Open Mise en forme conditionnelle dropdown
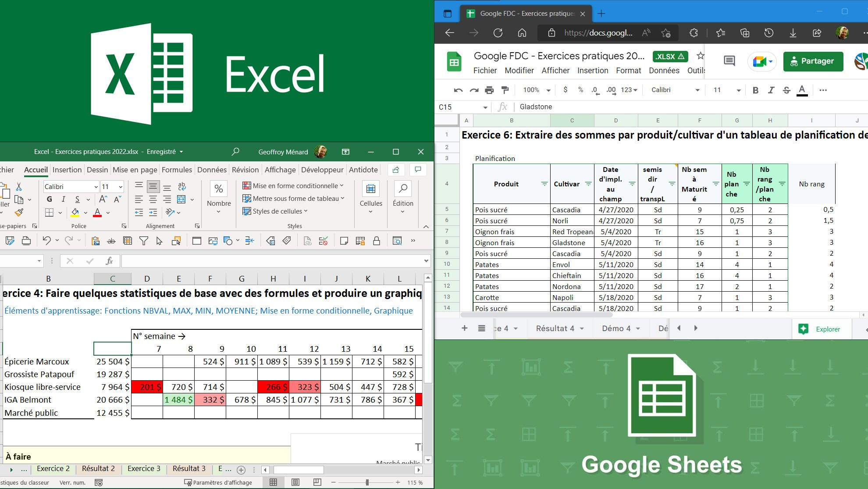 293,186
